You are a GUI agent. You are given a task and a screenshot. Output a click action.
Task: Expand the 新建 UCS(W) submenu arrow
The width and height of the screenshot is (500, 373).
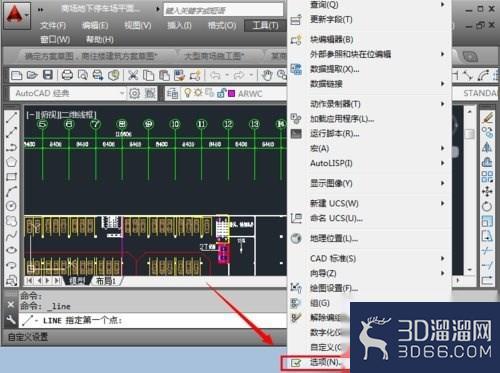[443, 203]
